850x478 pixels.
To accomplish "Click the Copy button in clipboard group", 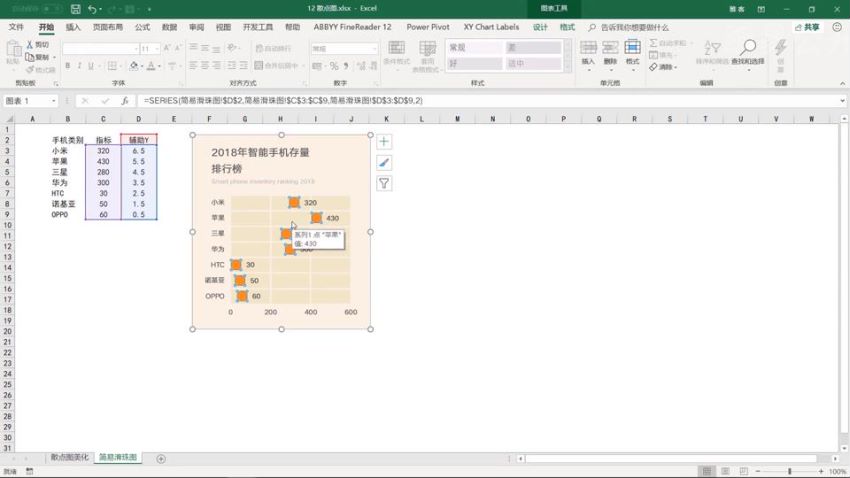I will 37,57.
